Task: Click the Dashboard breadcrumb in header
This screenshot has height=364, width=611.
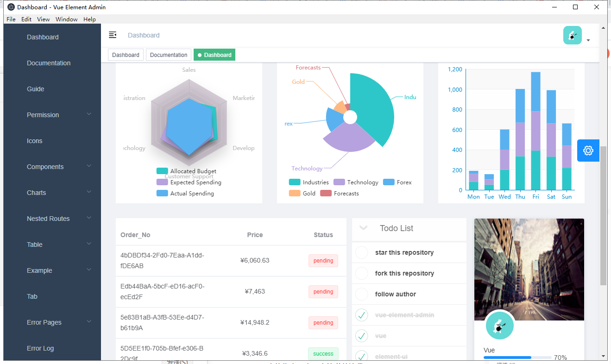Action: pos(144,35)
